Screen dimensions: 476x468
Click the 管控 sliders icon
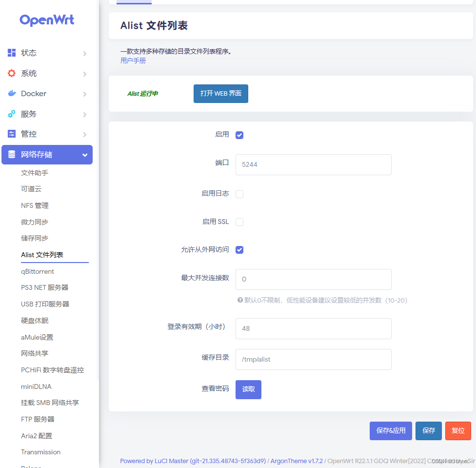pos(12,134)
